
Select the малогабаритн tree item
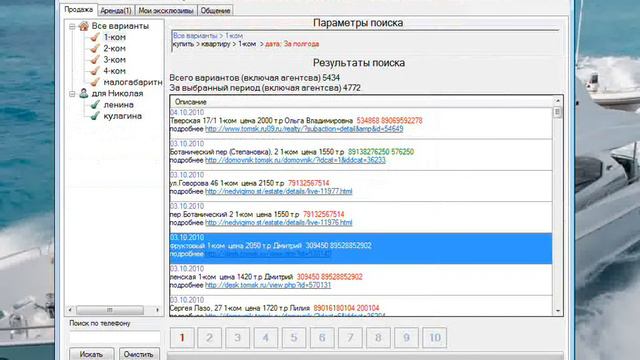[133, 82]
